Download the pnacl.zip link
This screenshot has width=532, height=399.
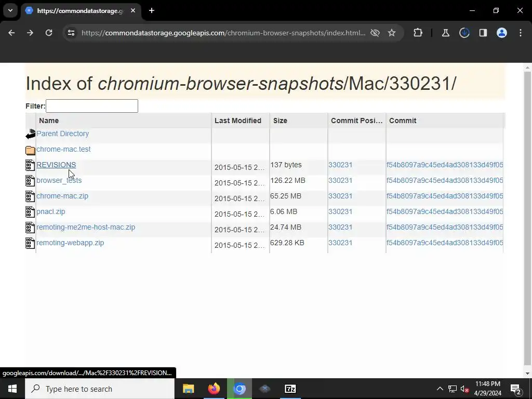pyautogui.click(x=51, y=212)
